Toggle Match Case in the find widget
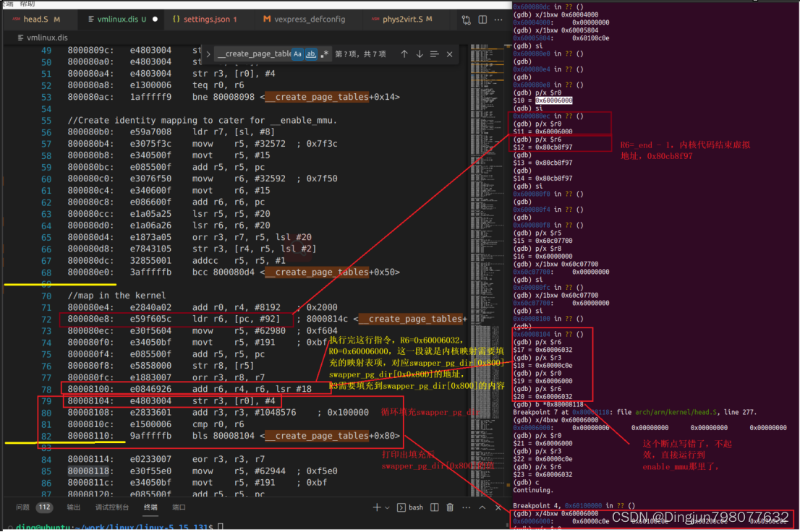The width and height of the screenshot is (800, 532). (x=297, y=55)
